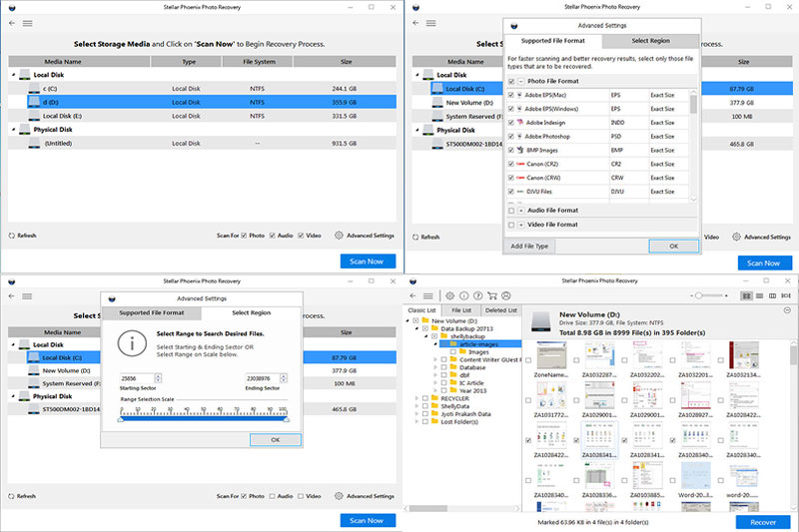Click the Add File Type button
This screenshot has height=532, width=799.
[x=529, y=246]
